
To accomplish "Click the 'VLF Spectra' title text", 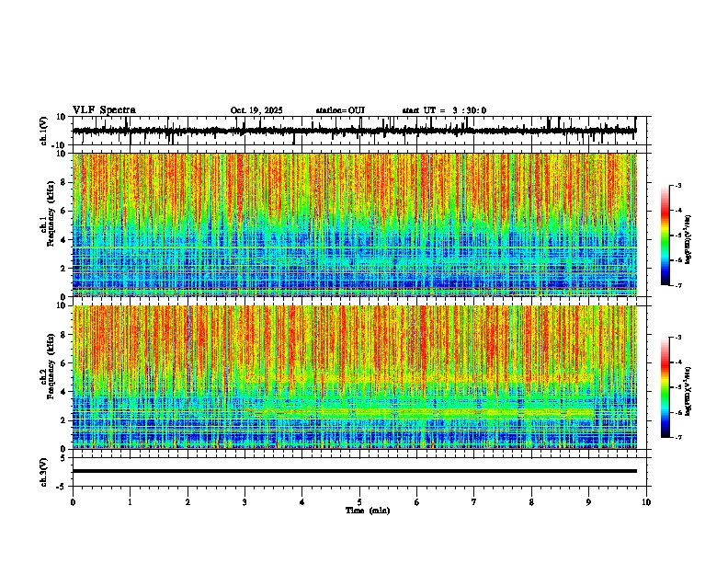I will 104,110.
